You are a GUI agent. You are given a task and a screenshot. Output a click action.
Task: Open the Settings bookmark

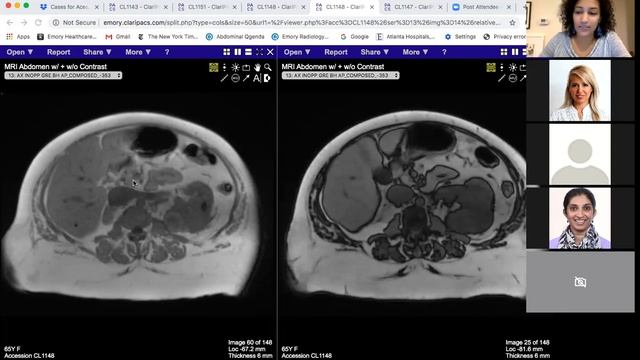coord(460,37)
